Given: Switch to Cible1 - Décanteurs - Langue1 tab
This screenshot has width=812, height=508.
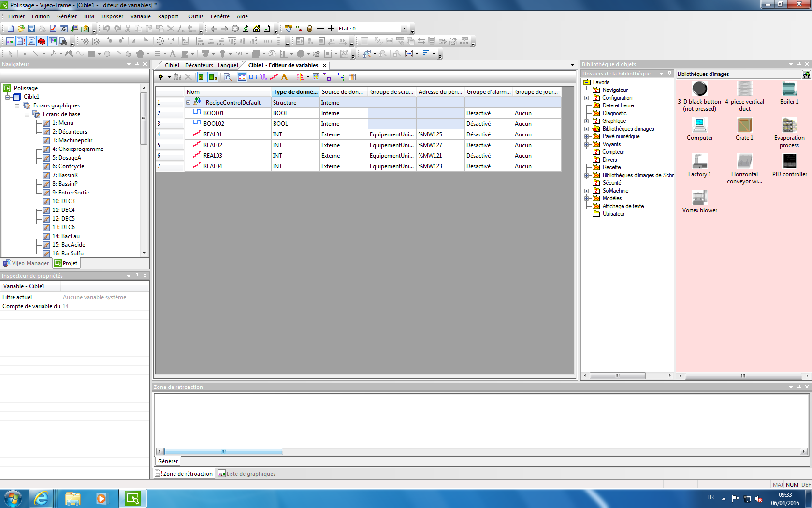Looking at the screenshot, I should tap(201, 65).
